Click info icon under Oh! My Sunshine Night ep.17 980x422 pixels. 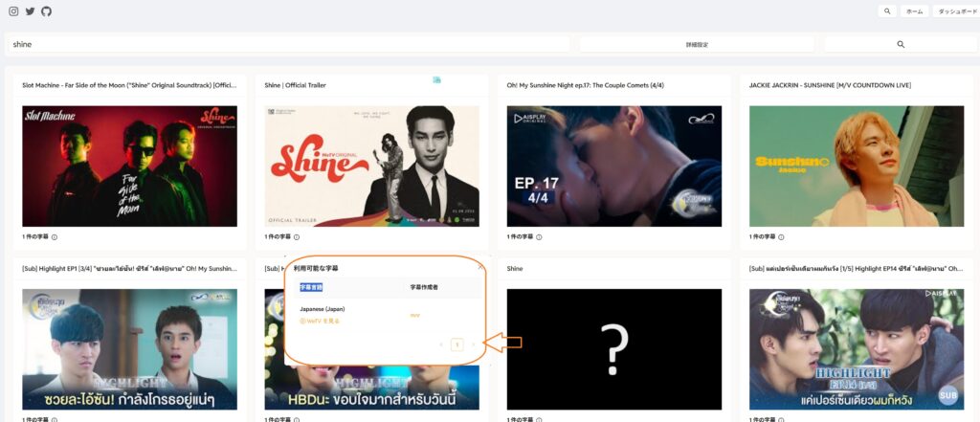(x=539, y=237)
